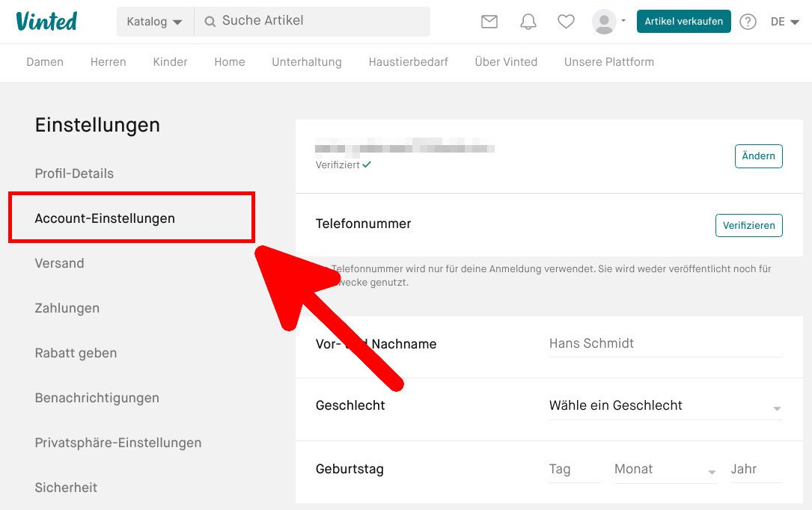This screenshot has width=812, height=510.
Task: Open the Herren category
Action: click(109, 62)
